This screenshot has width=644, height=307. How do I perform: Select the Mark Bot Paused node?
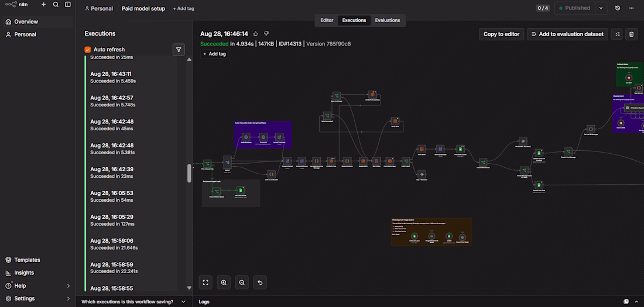[x=240, y=191]
